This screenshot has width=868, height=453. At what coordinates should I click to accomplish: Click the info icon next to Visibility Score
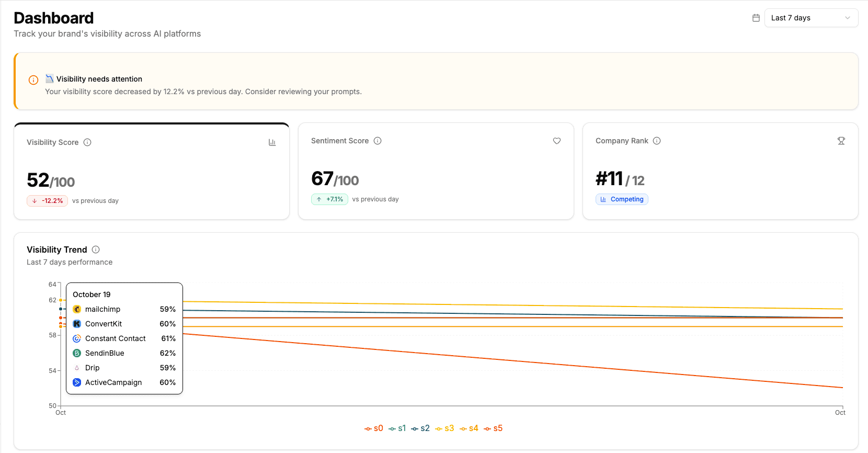pyautogui.click(x=87, y=142)
